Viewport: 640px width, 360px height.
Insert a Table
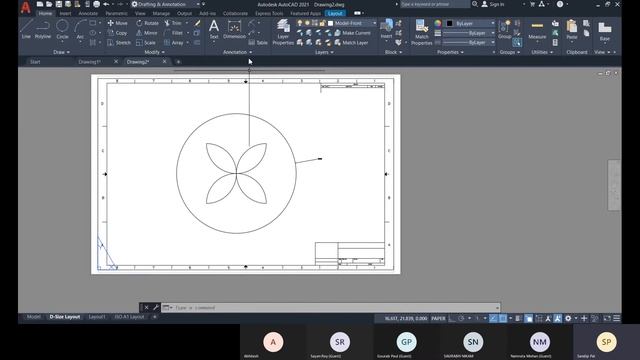[x=258, y=42]
